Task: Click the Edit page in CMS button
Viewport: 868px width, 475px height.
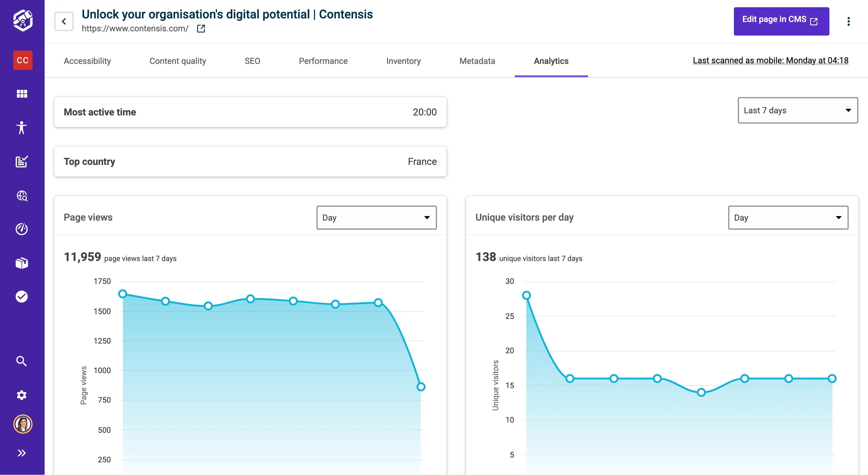Action: [781, 21]
